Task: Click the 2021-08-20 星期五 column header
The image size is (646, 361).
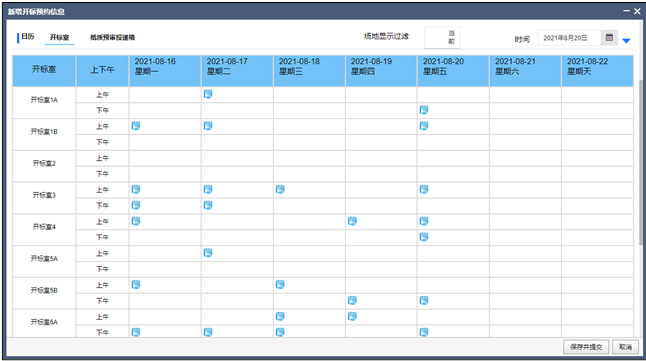Action: point(453,71)
